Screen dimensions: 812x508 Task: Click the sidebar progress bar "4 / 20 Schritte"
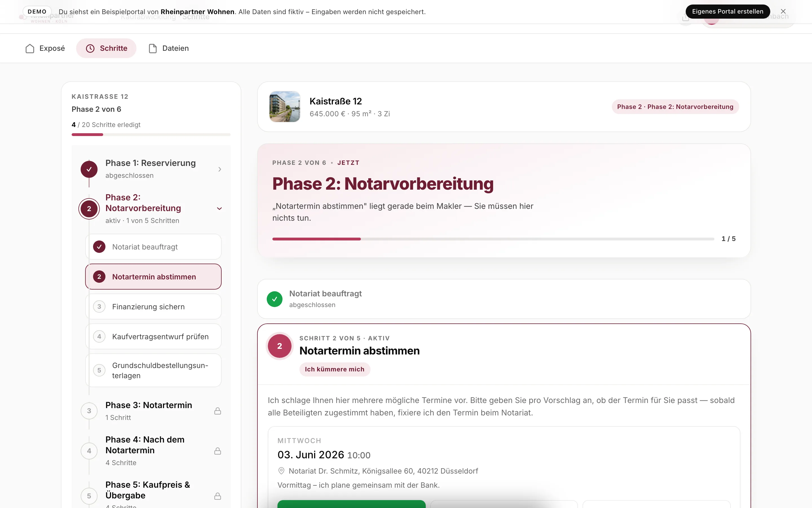(x=151, y=135)
